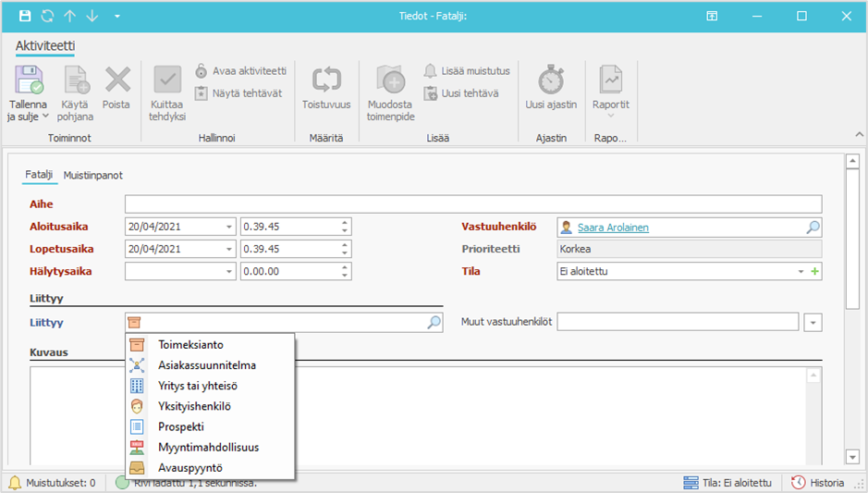Open the Toistuvuus recurrence settings

(x=326, y=80)
